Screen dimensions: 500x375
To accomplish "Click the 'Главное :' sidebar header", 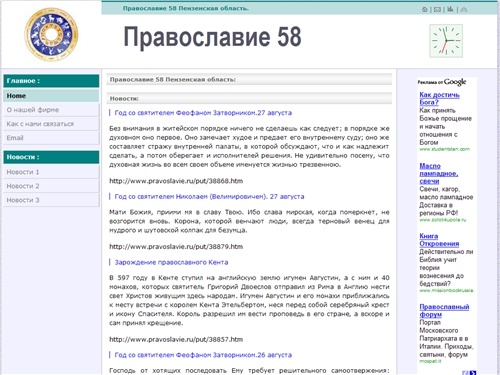I will point(51,81).
